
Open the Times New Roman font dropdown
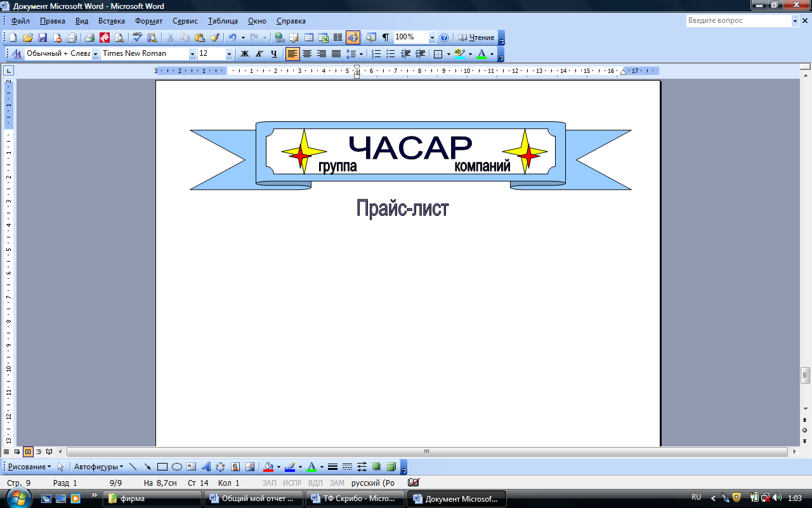click(192, 54)
